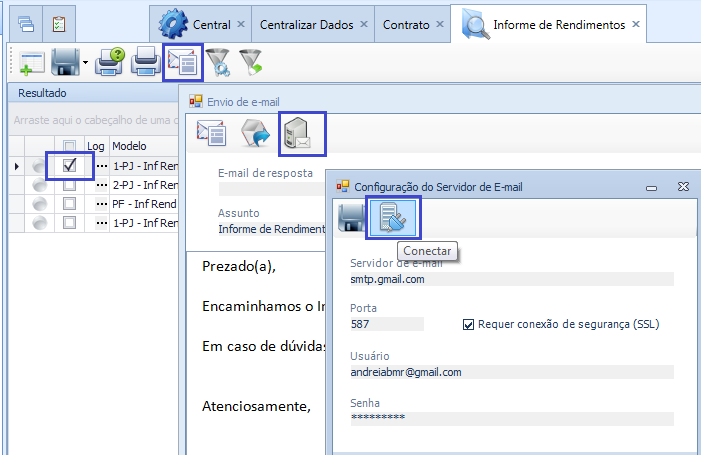Edit the Porta field showing 587
The width and height of the screenshot is (701, 455).
click(387, 324)
